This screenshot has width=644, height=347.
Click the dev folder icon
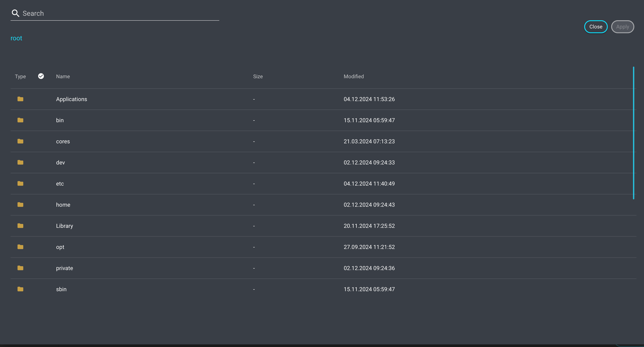point(20,162)
